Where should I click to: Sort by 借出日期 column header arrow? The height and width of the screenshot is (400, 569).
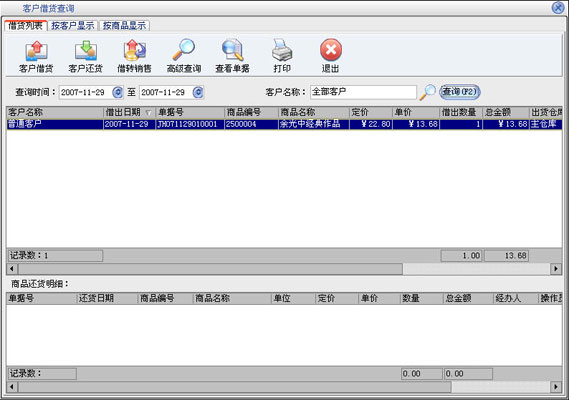(148, 113)
